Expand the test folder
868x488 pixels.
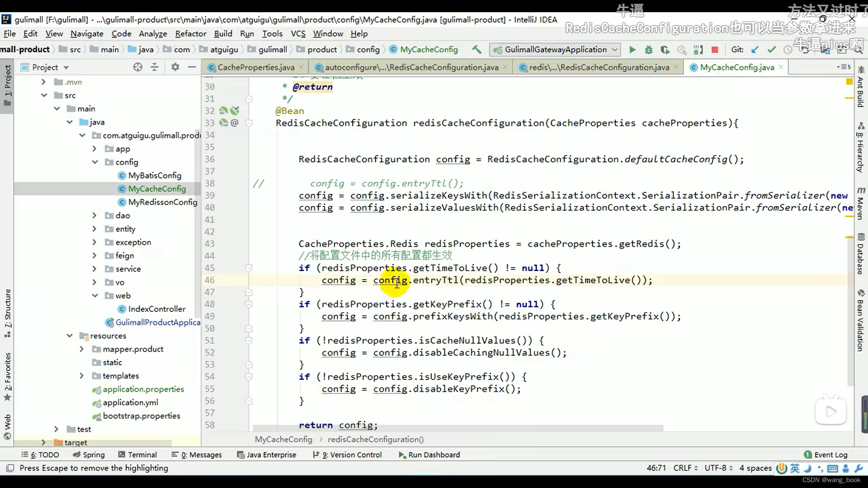[x=57, y=429]
